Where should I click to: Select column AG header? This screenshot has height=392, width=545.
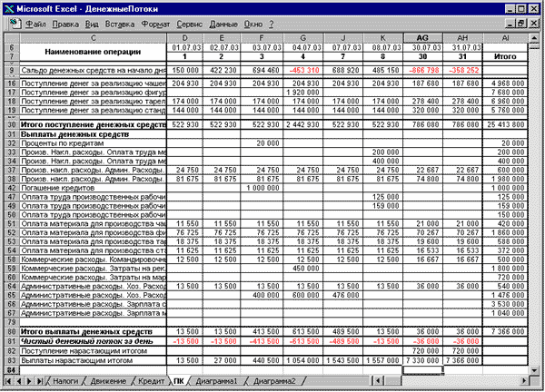click(x=422, y=38)
